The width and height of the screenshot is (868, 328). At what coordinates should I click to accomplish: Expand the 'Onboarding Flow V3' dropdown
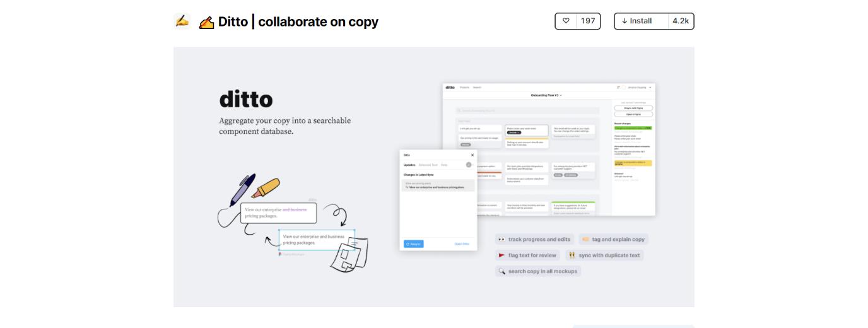click(x=546, y=95)
